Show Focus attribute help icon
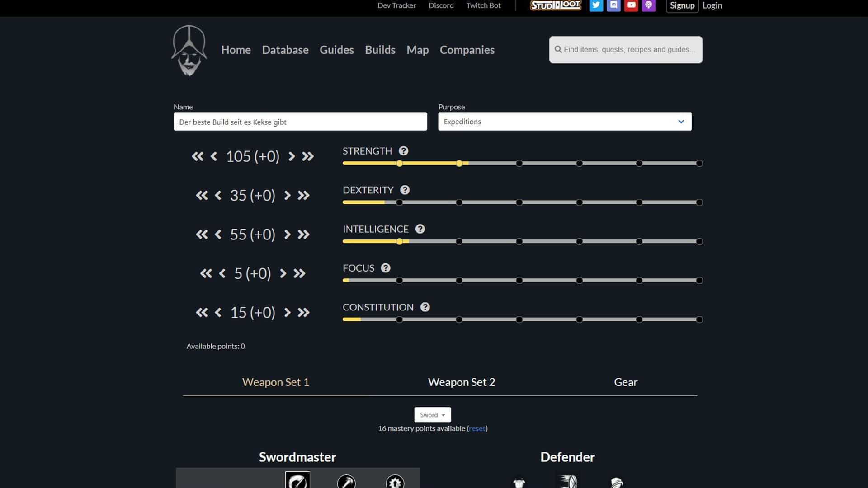Image resolution: width=868 pixels, height=488 pixels. tap(386, 268)
